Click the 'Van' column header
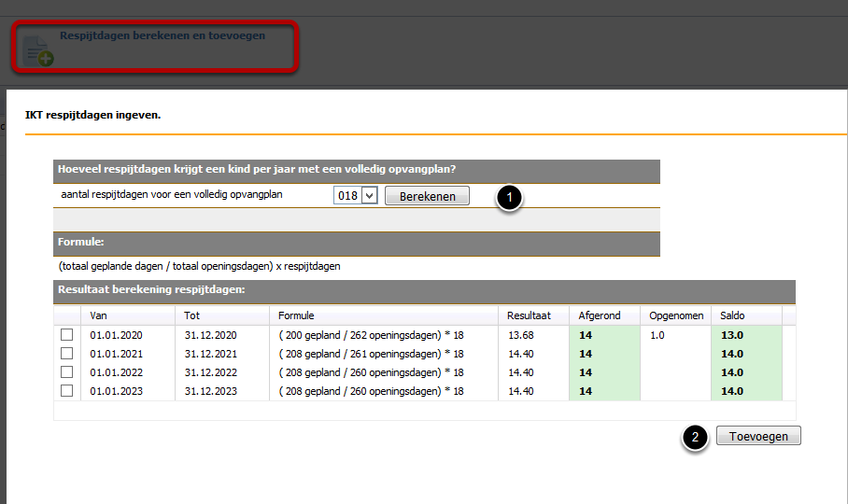Screen dimensions: 848x504 pos(98,315)
